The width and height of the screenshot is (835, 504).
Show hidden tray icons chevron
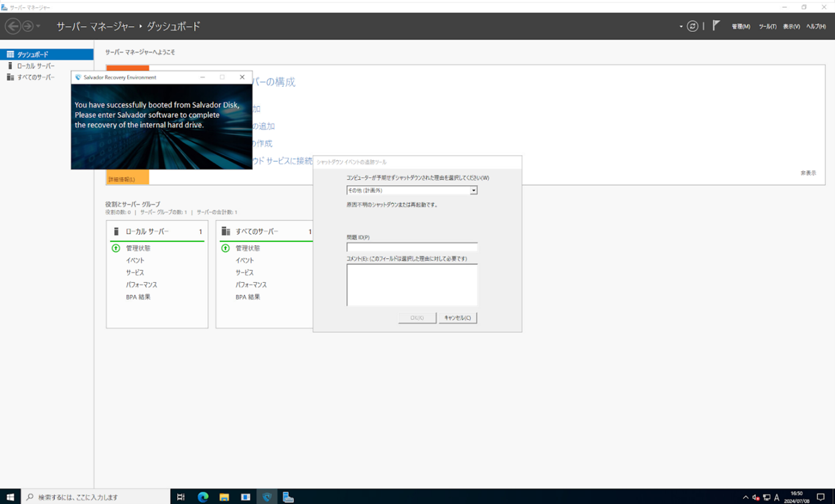click(745, 497)
